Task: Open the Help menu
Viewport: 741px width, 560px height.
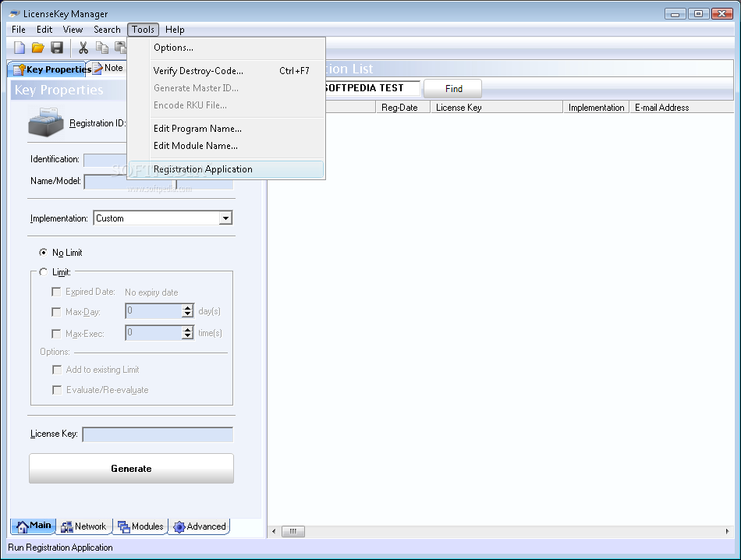Action: point(175,30)
